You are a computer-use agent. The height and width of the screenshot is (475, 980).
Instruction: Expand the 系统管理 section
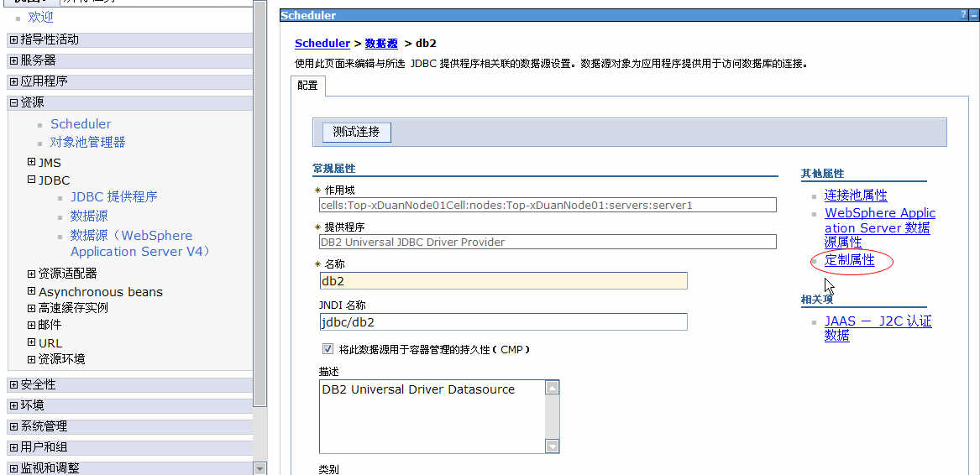click(x=13, y=426)
